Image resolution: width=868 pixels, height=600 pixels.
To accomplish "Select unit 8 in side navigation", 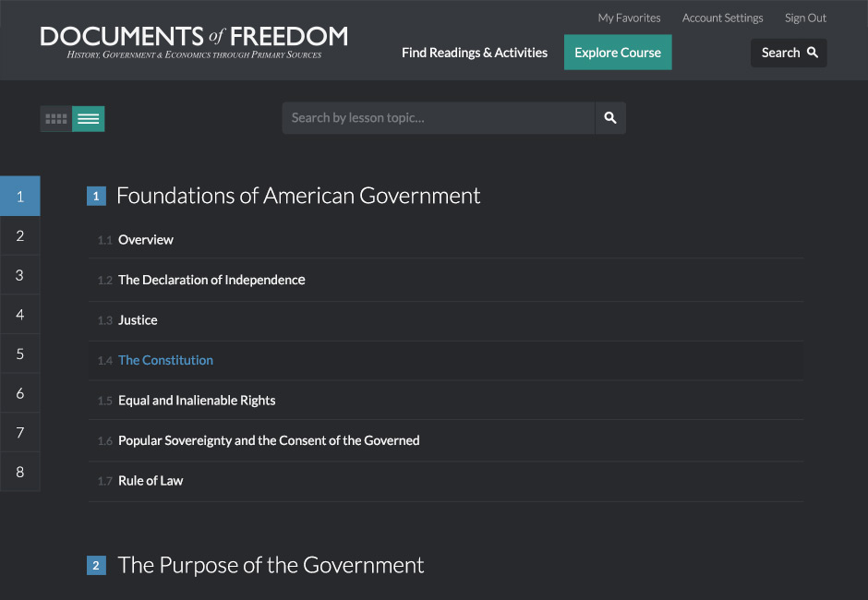I will [20, 472].
